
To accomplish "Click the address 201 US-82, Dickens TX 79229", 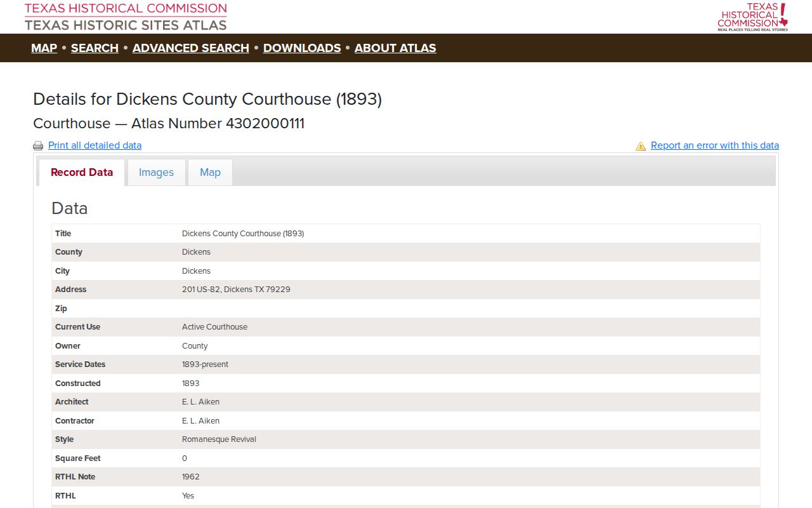I will [236, 290].
